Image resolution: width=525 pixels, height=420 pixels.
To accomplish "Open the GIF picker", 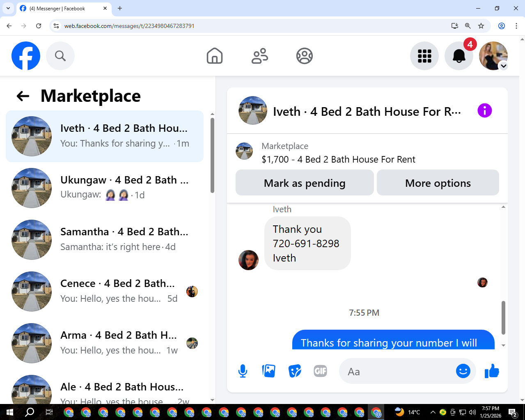I will (x=321, y=371).
